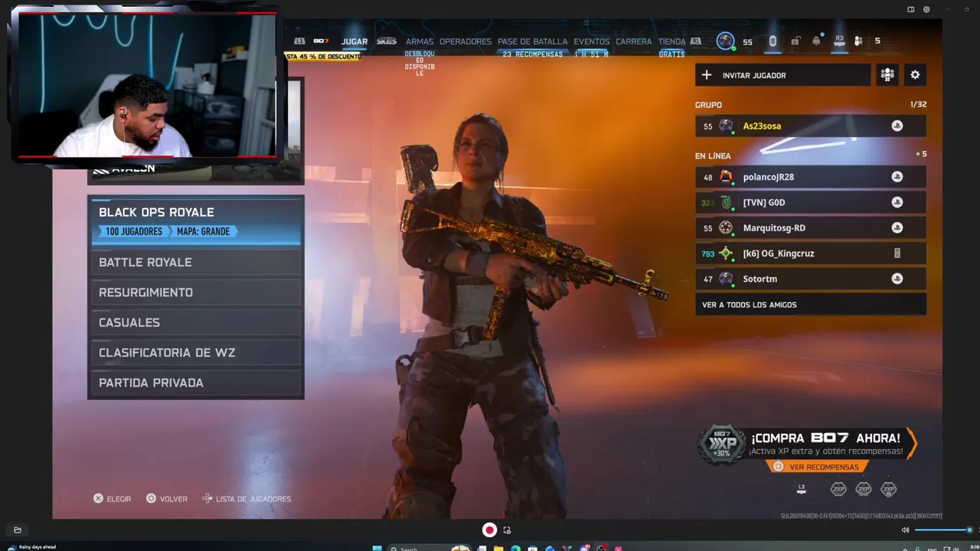Click device icon on OG_Kingcruz row
980x551 pixels.
click(897, 253)
